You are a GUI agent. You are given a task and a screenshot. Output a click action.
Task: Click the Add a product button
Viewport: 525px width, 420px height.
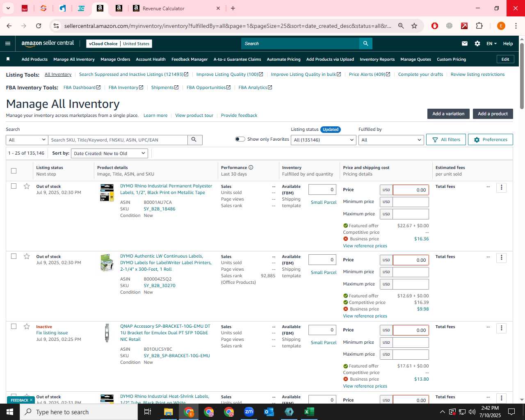[x=493, y=114]
